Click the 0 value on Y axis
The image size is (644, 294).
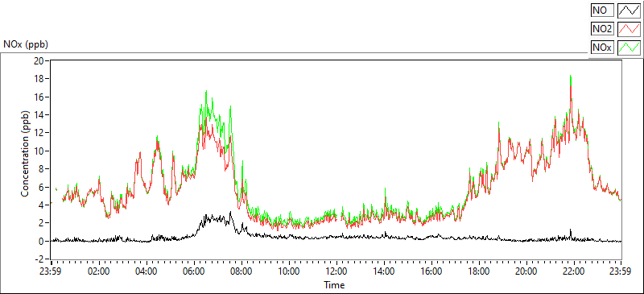[42, 242]
